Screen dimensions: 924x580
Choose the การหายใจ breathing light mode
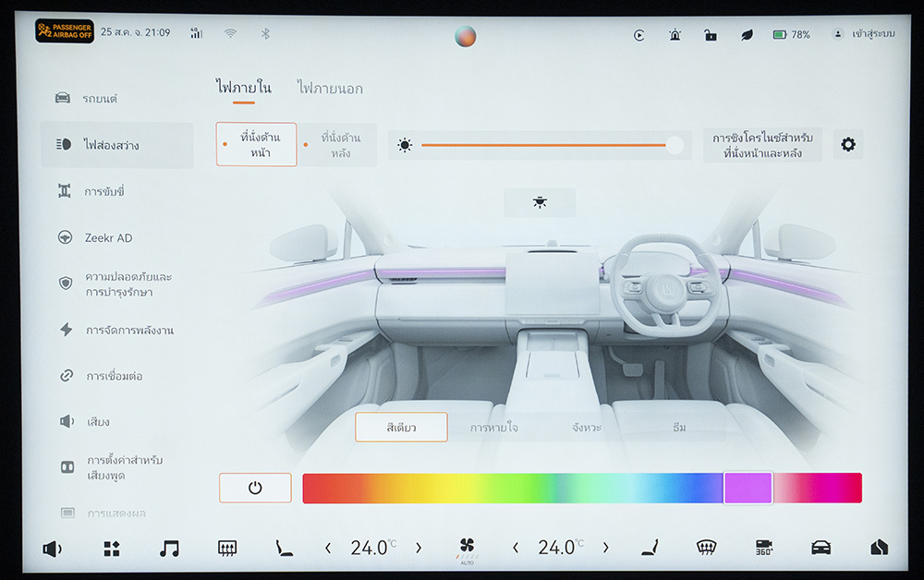coord(493,428)
